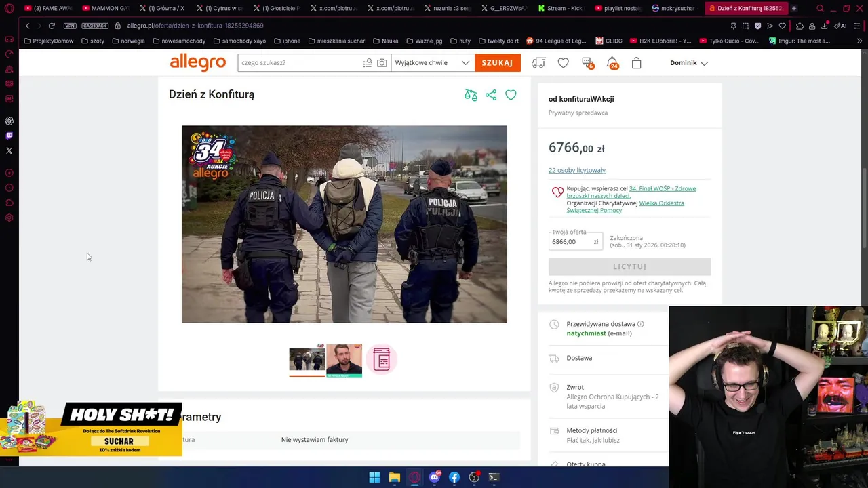The height and width of the screenshot is (488, 868).
Task: Open a new browser tab
Action: click(794, 8)
